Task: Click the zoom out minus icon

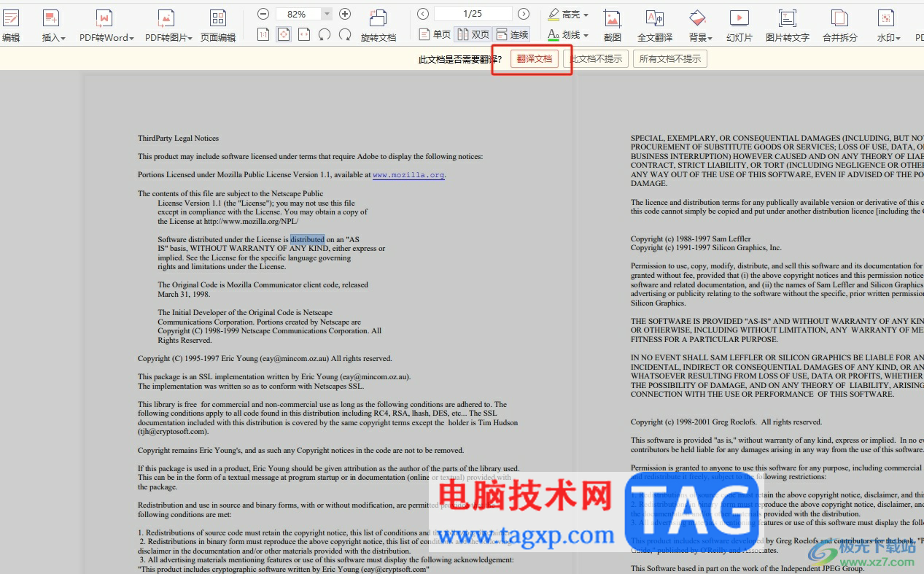Action: (x=263, y=14)
